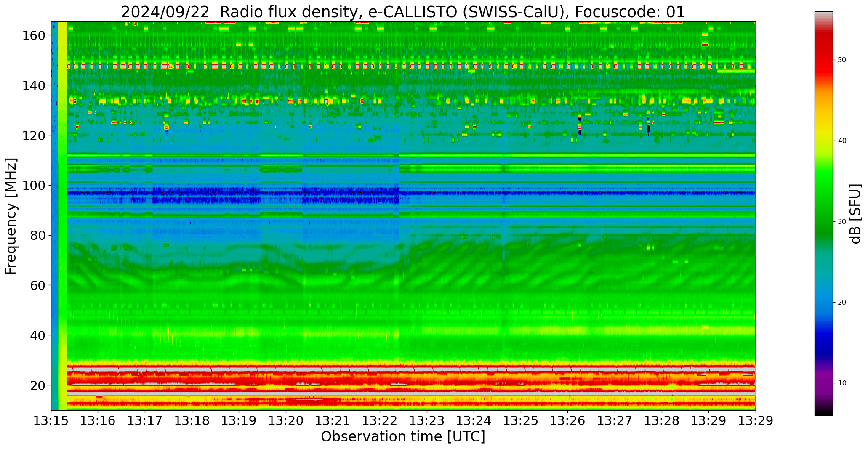Click the 13:25 time tick label
This screenshot has width=868, height=449.
(x=521, y=421)
